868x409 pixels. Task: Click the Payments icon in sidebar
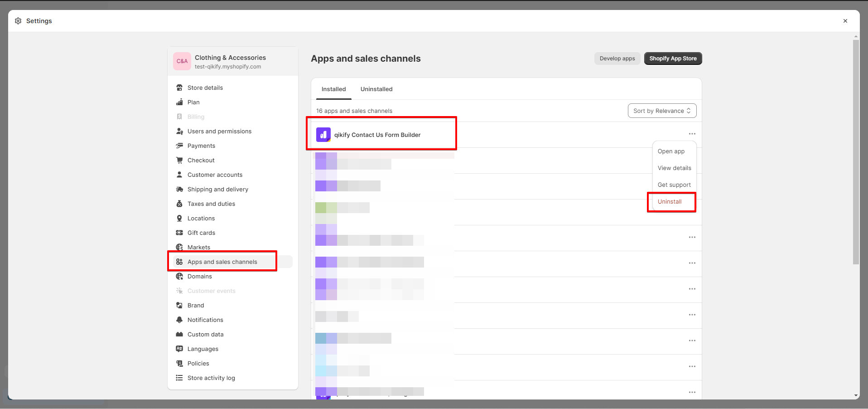pyautogui.click(x=179, y=146)
